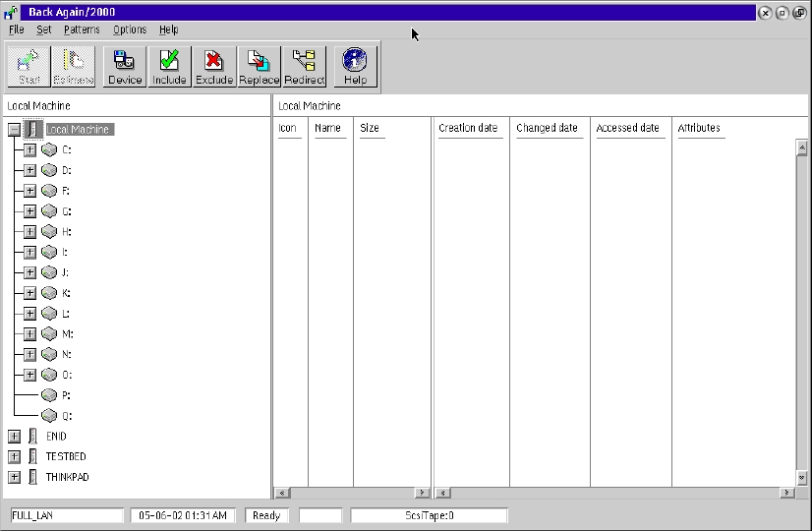This screenshot has height=531, width=812.
Task: Select the K: drive icon
Action: click(49, 293)
